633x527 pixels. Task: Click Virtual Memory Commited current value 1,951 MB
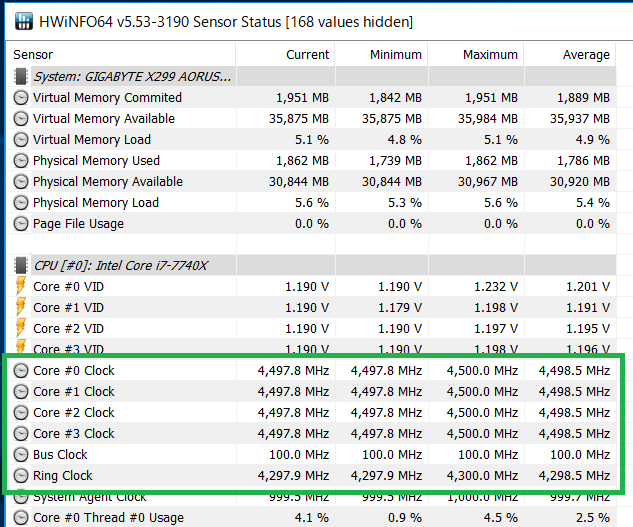(x=302, y=97)
